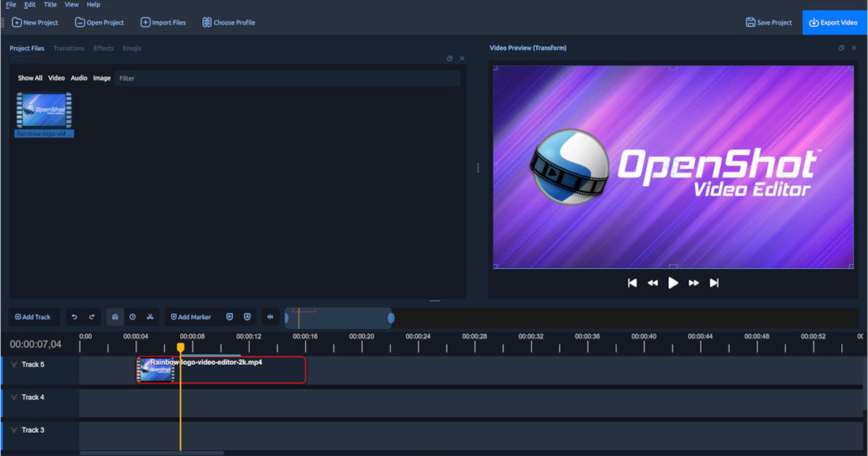
Task: Click the center playhead icon on the timeline
Action: tap(270, 317)
